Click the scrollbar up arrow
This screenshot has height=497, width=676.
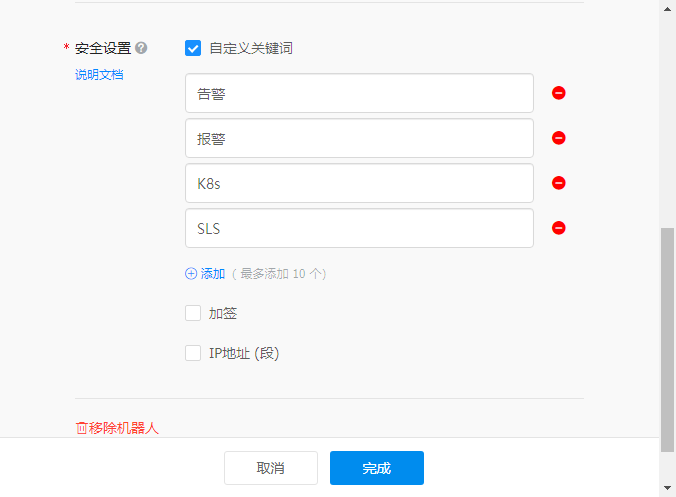pyautogui.click(x=667, y=8)
